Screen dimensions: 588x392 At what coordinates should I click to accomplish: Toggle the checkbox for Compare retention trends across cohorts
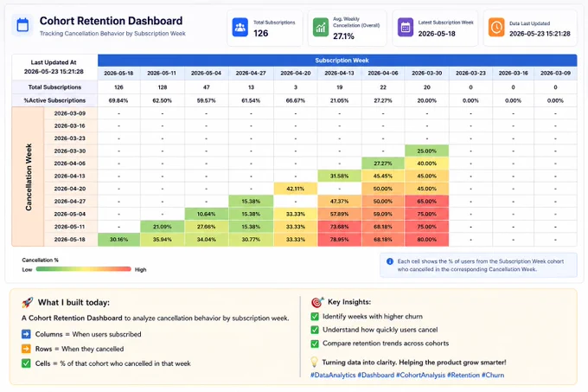coord(315,344)
